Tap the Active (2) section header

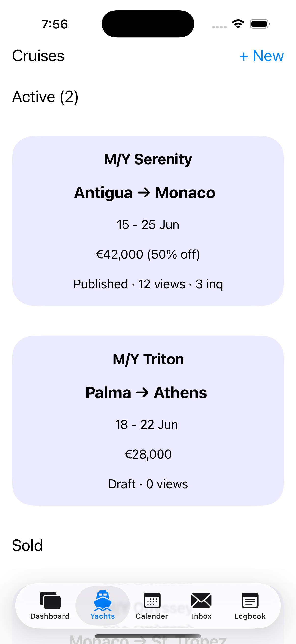point(45,97)
